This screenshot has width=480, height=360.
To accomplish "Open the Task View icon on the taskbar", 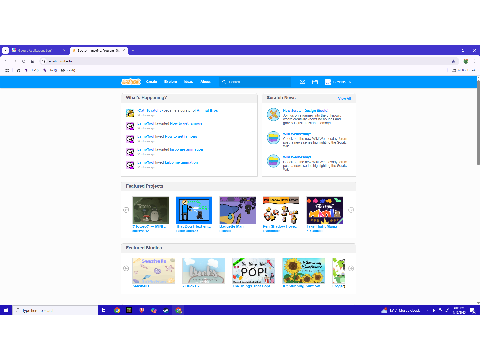I will pos(104,310).
